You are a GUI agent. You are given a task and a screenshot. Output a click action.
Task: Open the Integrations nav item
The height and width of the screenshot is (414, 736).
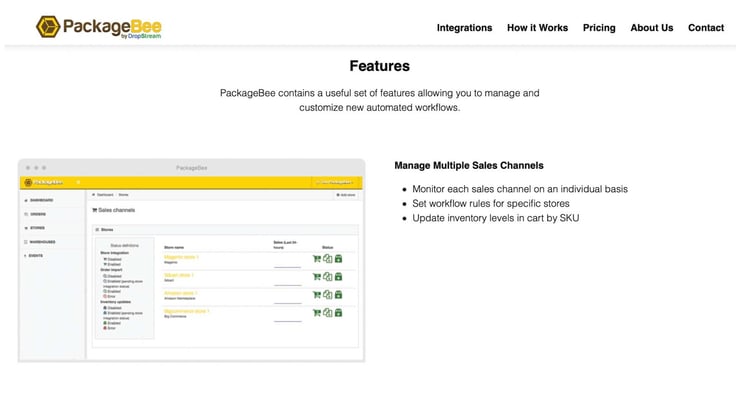click(464, 28)
